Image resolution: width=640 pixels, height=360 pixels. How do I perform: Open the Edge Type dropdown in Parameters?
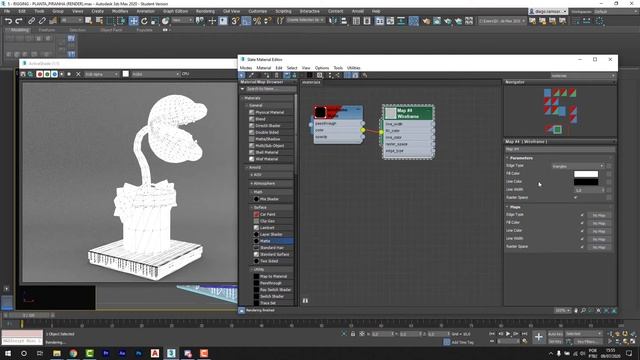(x=578, y=166)
